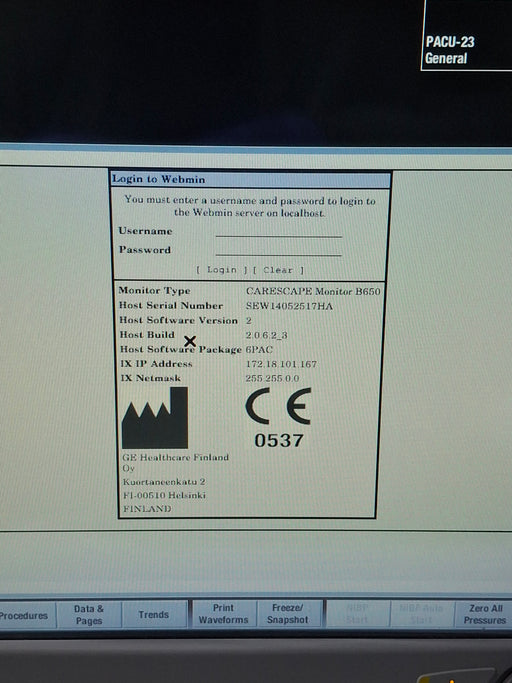512x683 pixels.
Task: Open the Trends menu
Action: pyautogui.click(x=154, y=615)
